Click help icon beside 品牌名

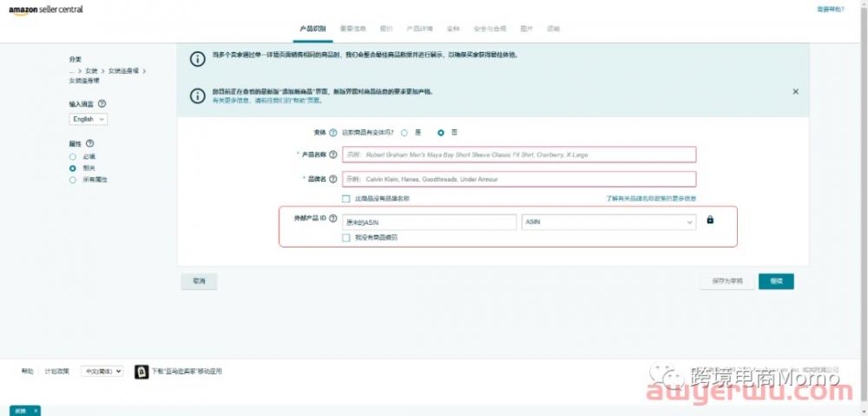coord(332,180)
